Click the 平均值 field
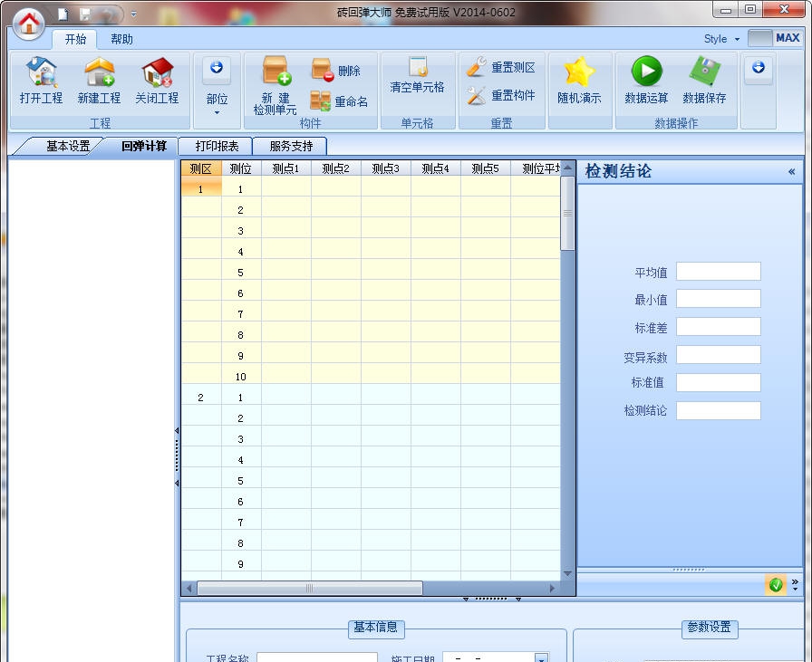The image size is (812, 662). [719, 271]
